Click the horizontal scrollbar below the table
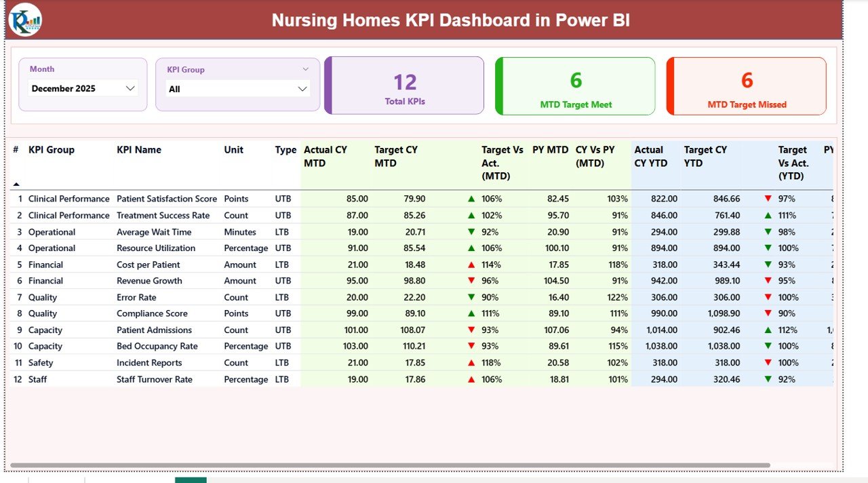 point(390,465)
